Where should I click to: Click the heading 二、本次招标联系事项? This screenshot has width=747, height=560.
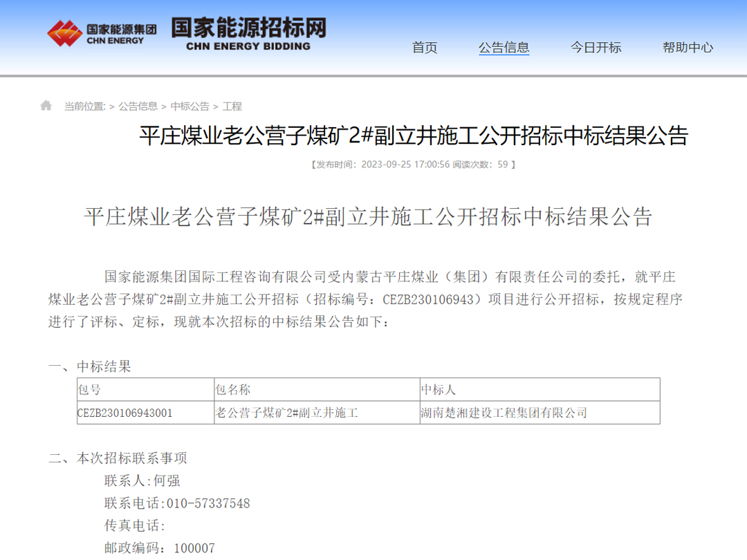coord(118,458)
